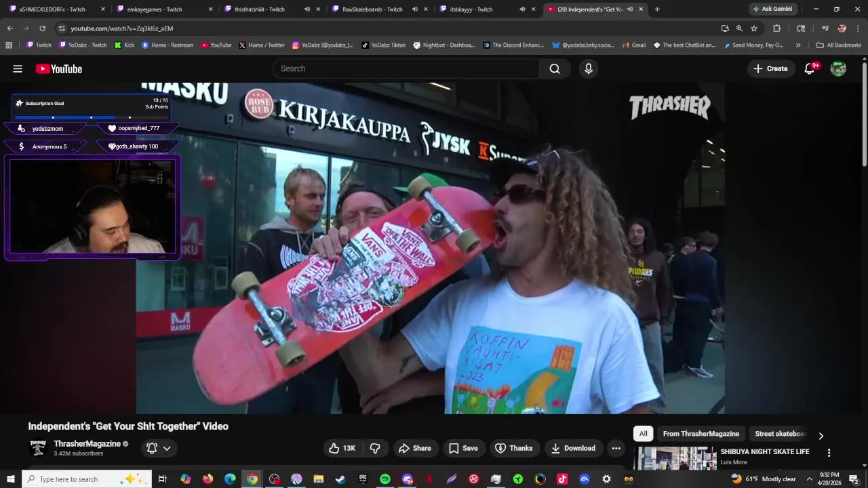Open the All Bookmarks folder
Screen dimensions: 868x488
[x=839, y=45]
